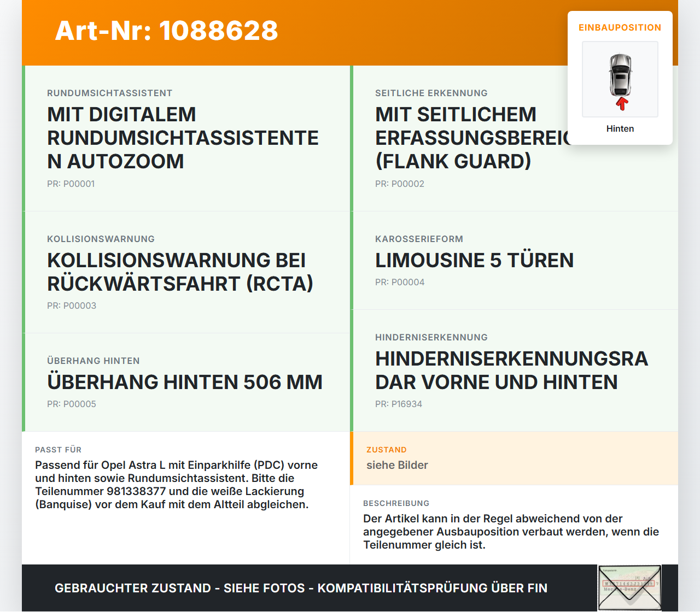Select the 'Passend für Opel Astra L' paragraph
This screenshot has height=612, width=700.
(x=177, y=485)
